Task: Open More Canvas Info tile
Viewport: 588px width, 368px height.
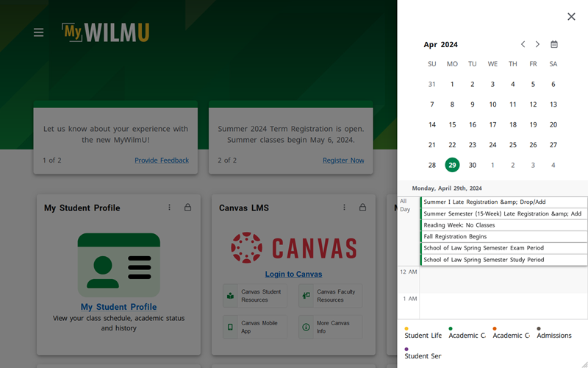Action: click(330, 327)
